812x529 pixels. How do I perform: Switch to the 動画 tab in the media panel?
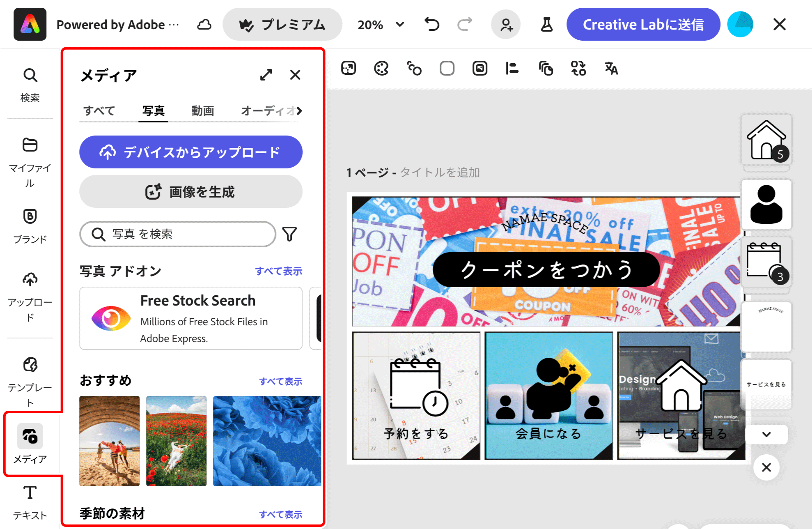click(x=202, y=110)
